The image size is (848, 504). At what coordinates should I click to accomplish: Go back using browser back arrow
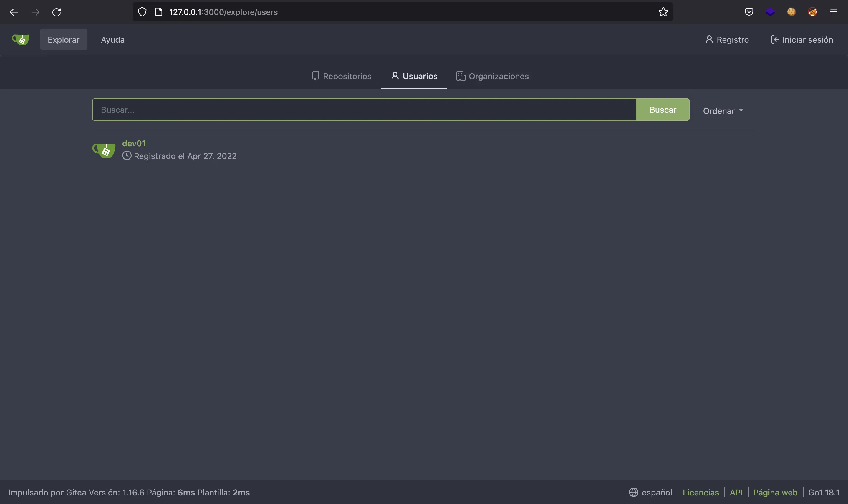tap(14, 12)
